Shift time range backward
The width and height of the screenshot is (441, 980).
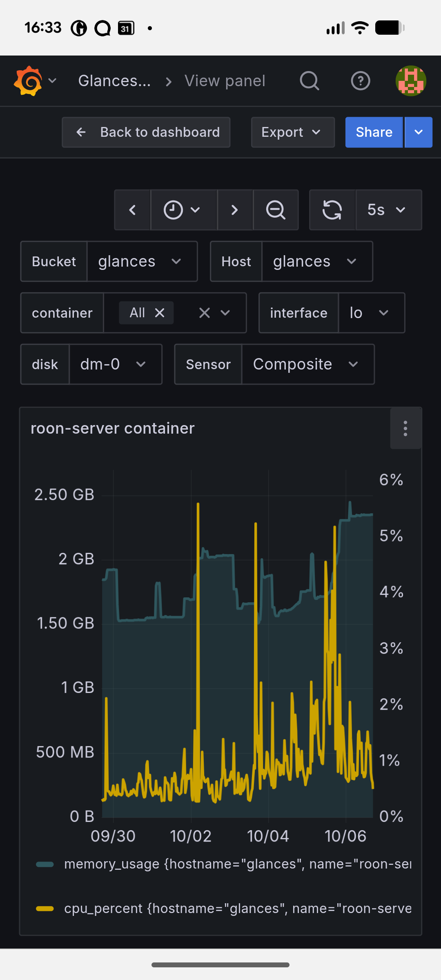132,210
